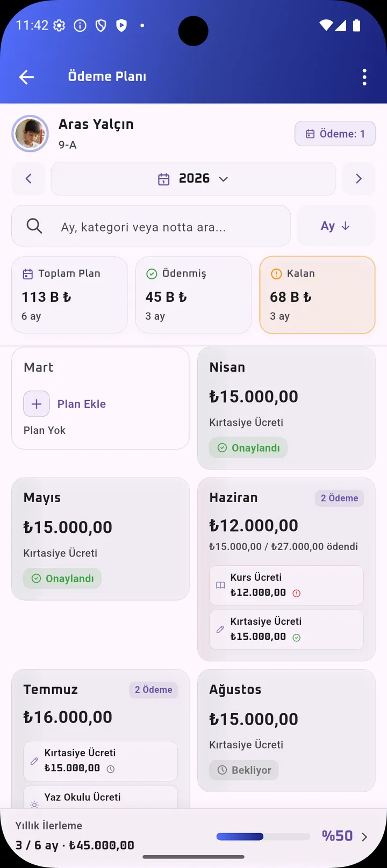Tap the Ödeme: 1 button
The image size is (387, 868).
point(335,134)
